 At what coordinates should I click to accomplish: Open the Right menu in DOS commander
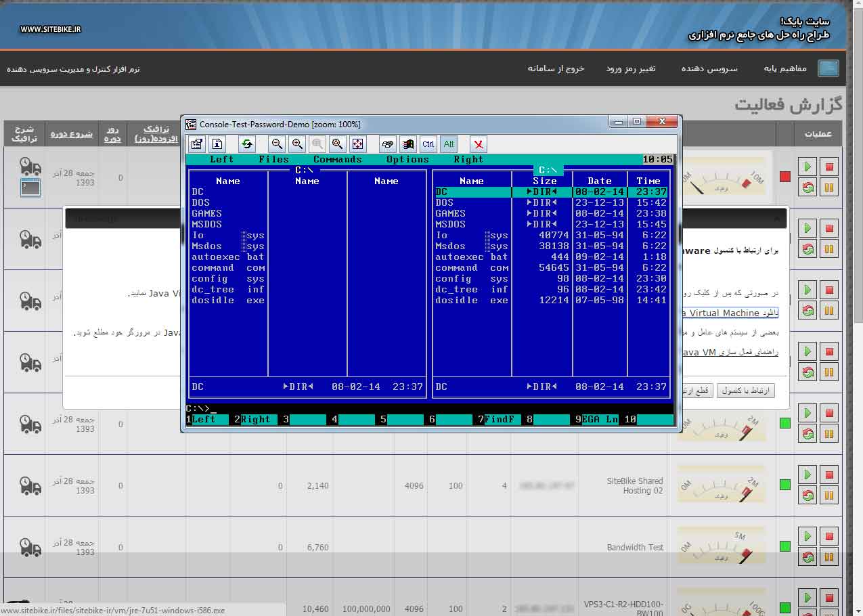pos(468,159)
